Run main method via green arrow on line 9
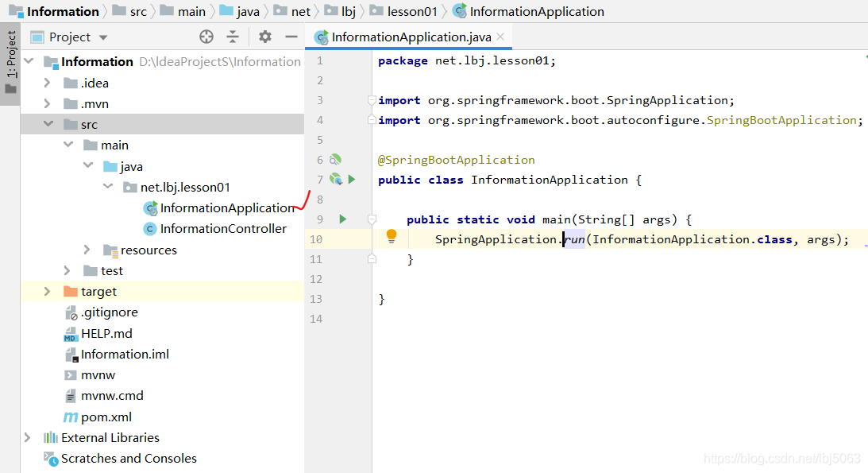868x473 pixels. click(x=342, y=219)
